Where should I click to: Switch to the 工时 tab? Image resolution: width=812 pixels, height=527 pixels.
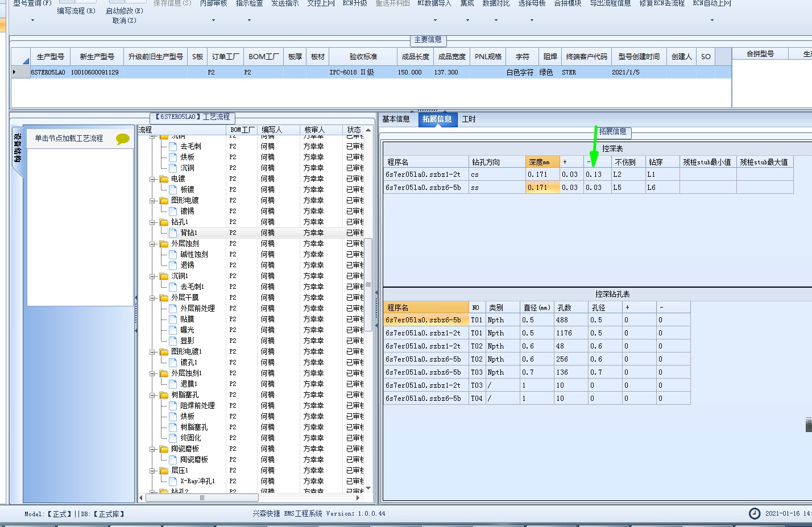(469, 119)
